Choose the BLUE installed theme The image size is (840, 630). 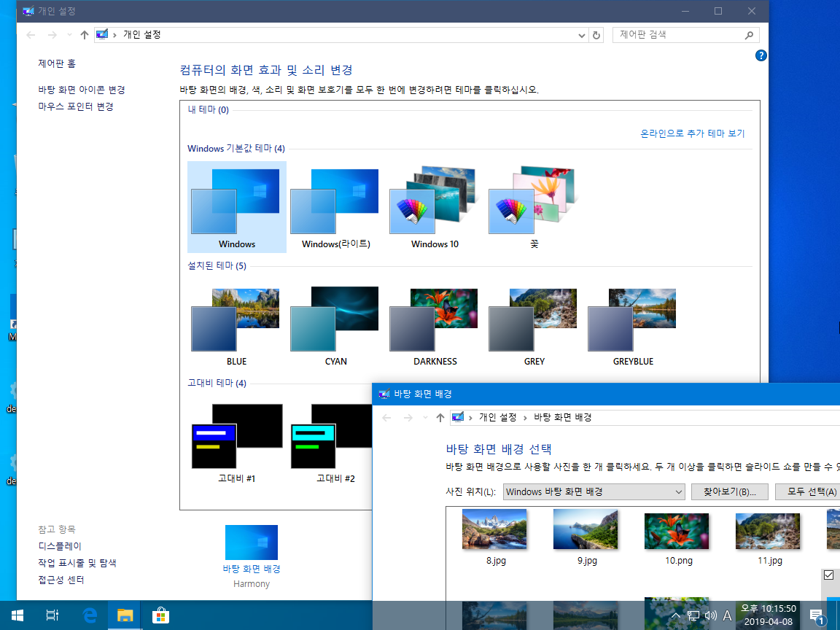[237, 324]
